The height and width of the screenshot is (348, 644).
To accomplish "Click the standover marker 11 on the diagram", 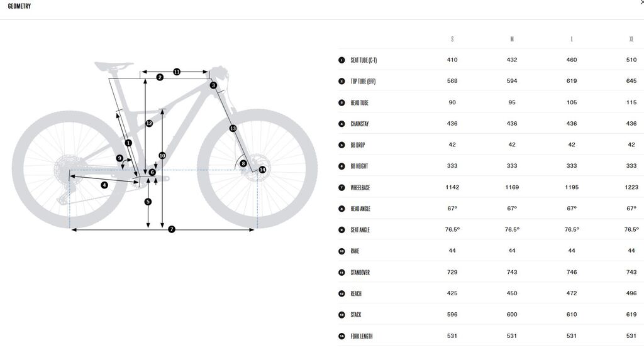I will click(x=177, y=72).
